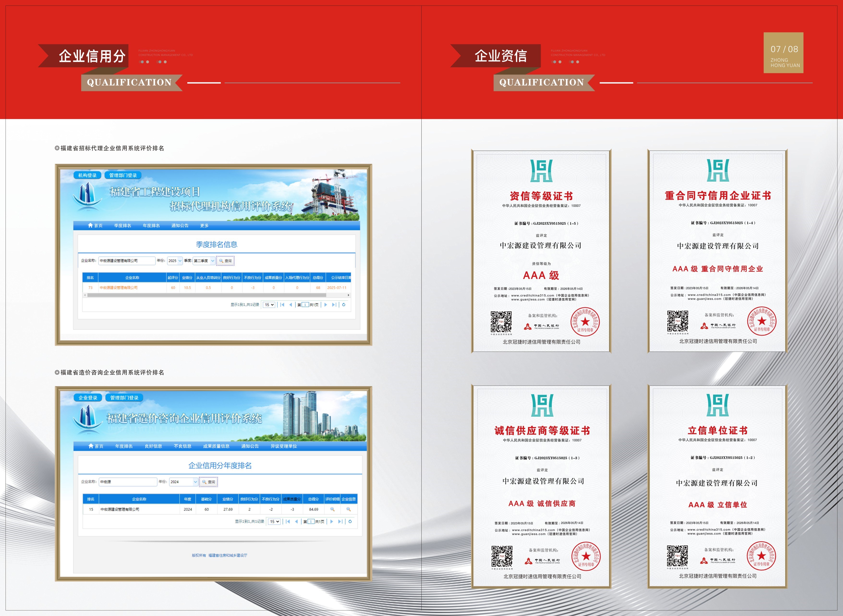This screenshot has width=843, height=616.
Task: Click the red seal on 立信单位证书
Action: click(761, 556)
